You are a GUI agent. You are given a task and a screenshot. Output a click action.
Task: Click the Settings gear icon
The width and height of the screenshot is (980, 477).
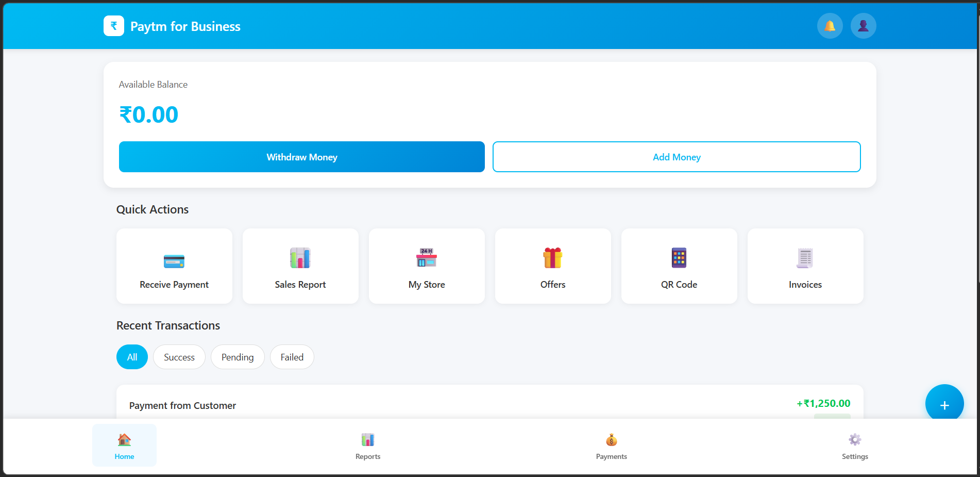click(x=855, y=439)
